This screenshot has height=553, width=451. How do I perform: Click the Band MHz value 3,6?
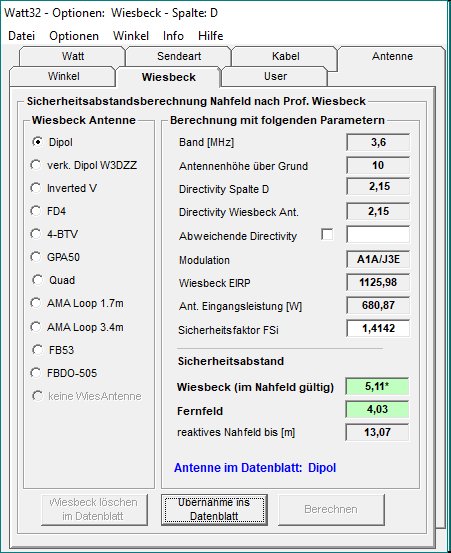pyautogui.click(x=378, y=142)
